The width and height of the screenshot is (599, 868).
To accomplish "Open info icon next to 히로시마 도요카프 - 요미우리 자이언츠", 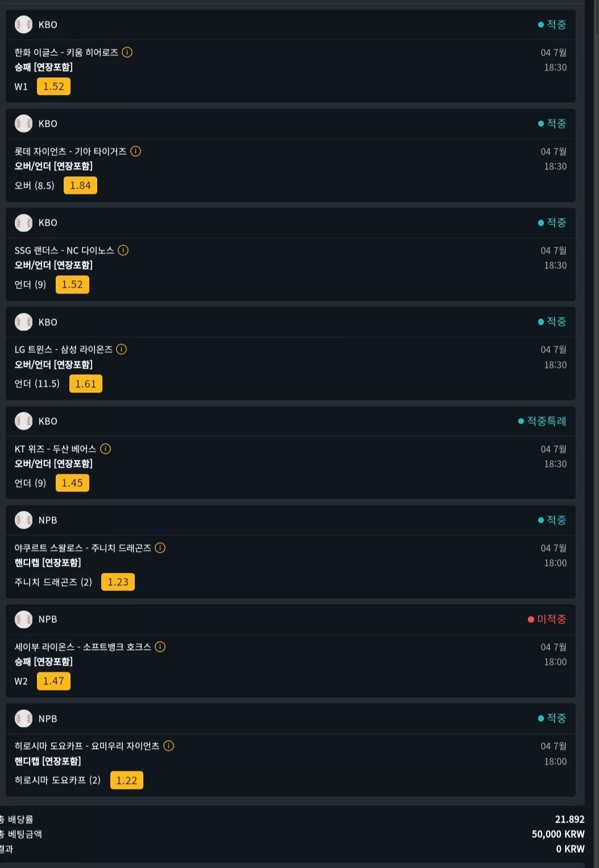I will [x=168, y=746].
